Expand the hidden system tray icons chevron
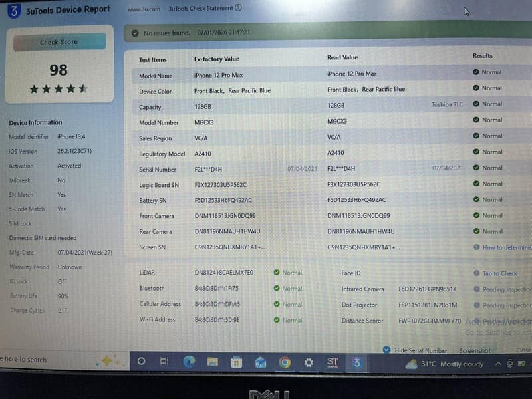 (x=498, y=364)
